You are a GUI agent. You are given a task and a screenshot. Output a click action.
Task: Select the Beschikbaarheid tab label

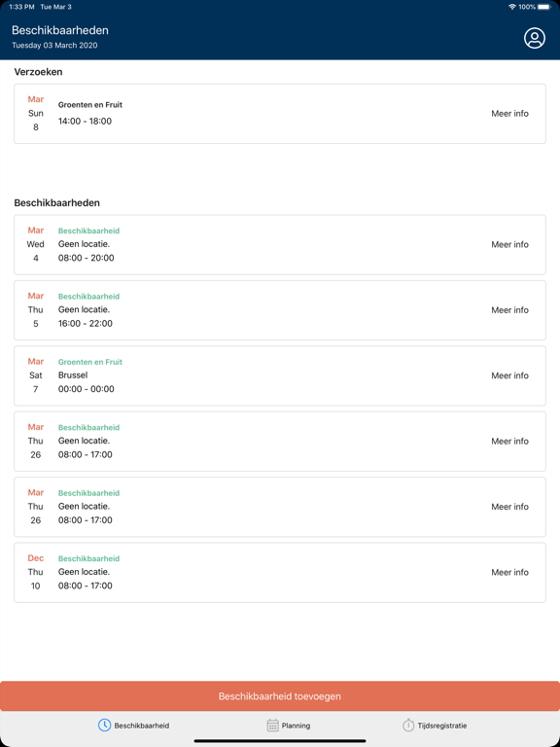141,726
